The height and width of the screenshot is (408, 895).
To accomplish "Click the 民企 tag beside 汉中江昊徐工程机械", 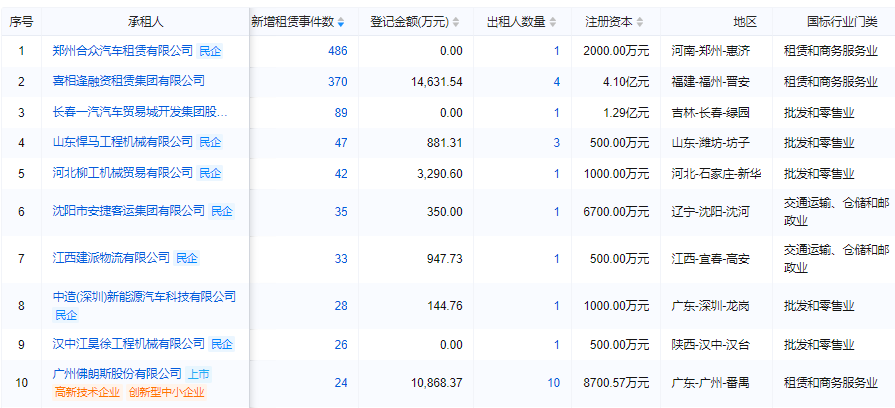I will [221, 344].
